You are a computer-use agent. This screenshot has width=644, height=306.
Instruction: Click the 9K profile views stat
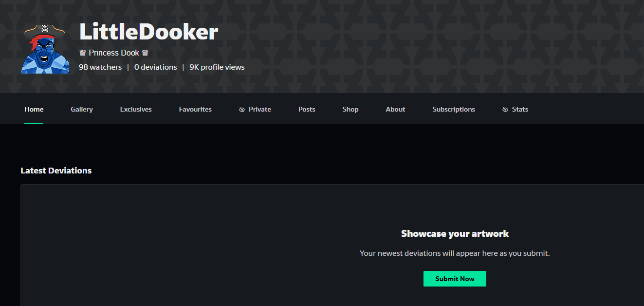pos(217,67)
